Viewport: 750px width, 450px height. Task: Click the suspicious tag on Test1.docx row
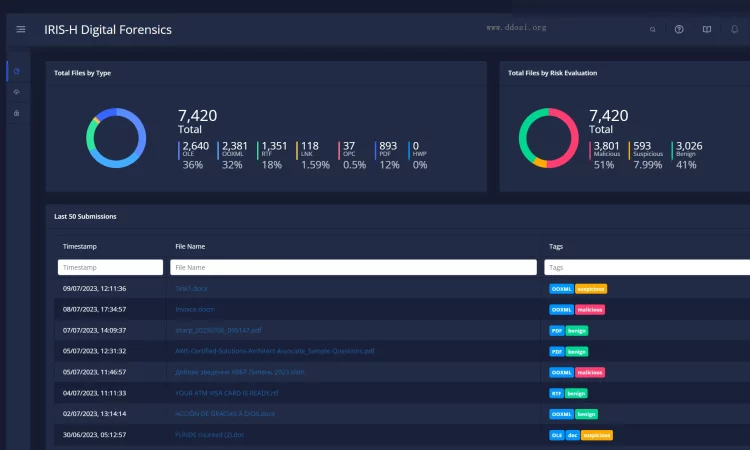coord(591,289)
